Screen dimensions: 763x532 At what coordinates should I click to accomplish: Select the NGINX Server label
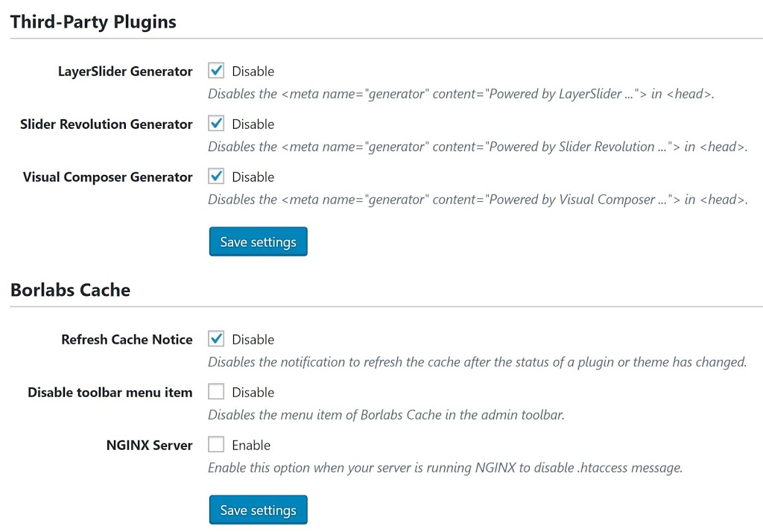(149, 445)
